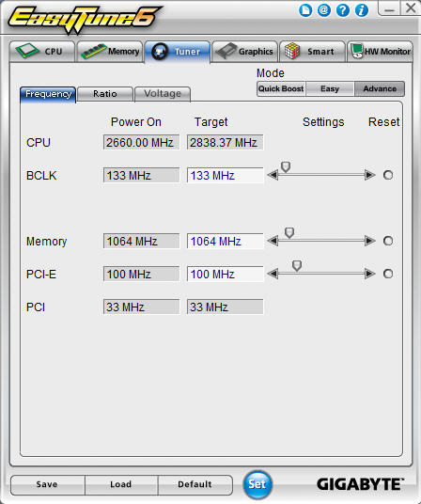Image resolution: width=421 pixels, height=504 pixels.
Task: Click the Load button
Action: point(121,484)
